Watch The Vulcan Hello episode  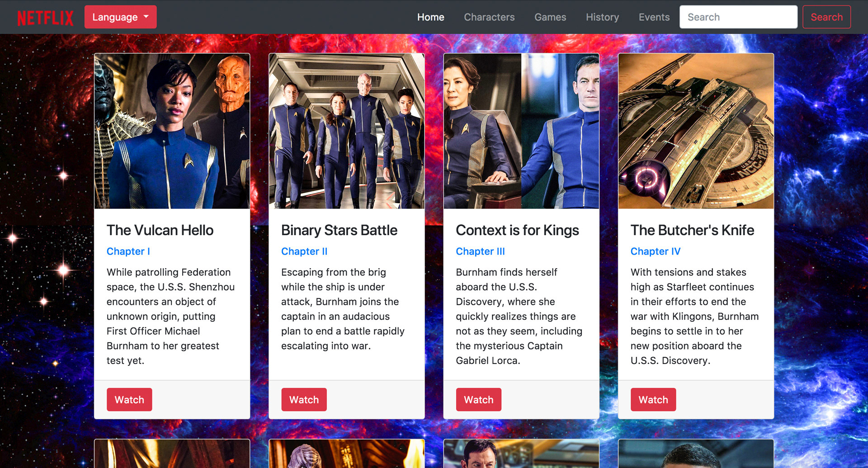coord(129,400)
